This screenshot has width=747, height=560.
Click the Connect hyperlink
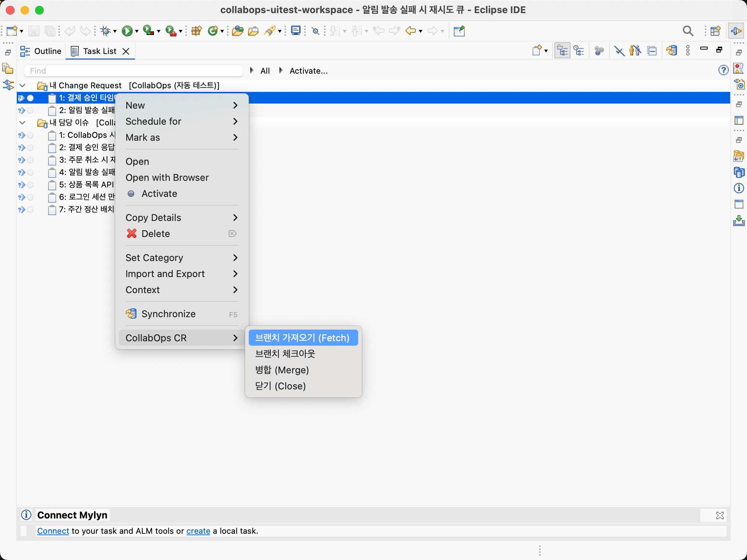point(53,531)
